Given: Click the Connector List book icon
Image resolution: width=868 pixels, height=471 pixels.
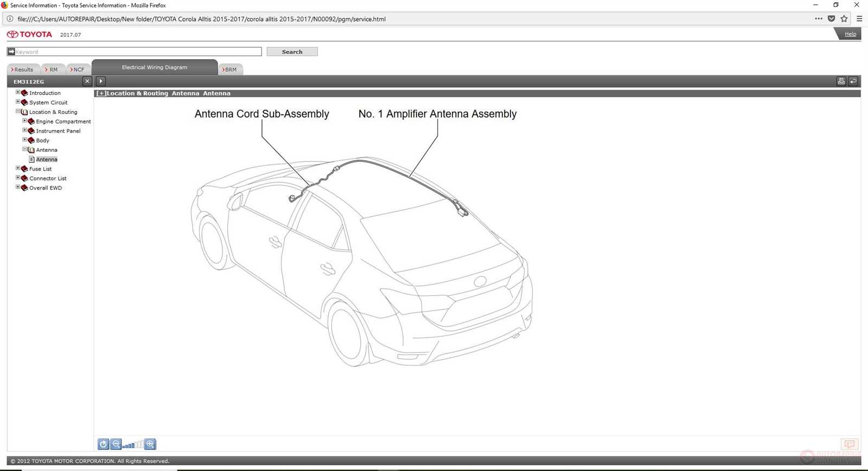Looking at the screenshot, I should [24, 178].
